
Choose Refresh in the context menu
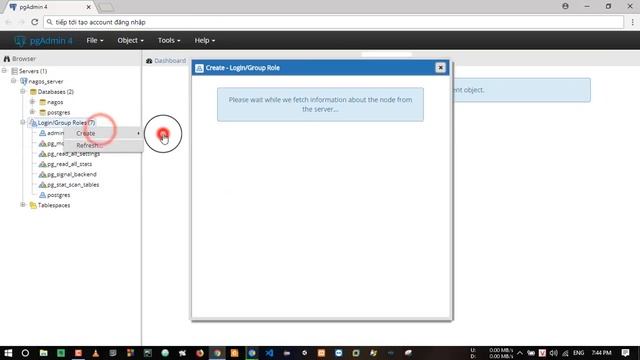(x=103, y=145)
